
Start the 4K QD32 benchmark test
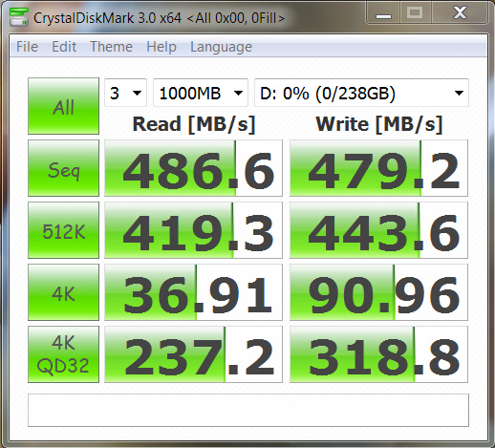[63, 354]
